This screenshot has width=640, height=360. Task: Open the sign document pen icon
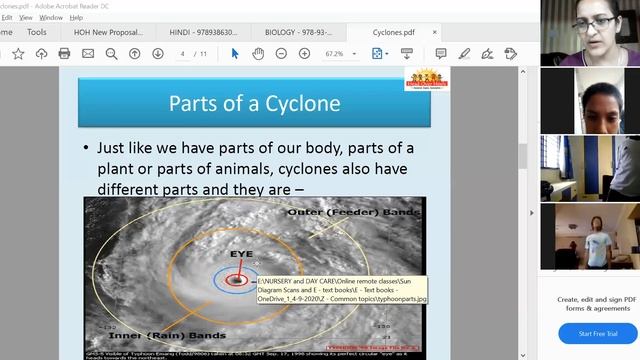coord(487,53)
